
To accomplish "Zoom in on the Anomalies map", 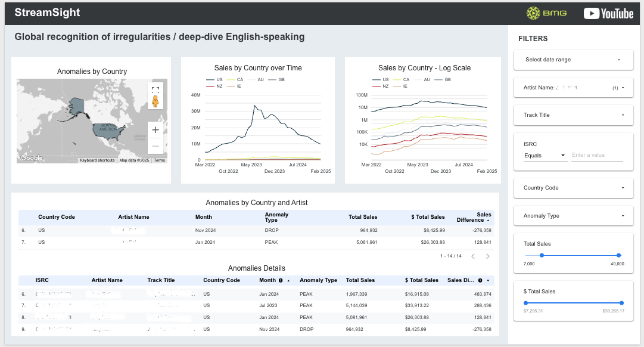I will click(155, 130).
